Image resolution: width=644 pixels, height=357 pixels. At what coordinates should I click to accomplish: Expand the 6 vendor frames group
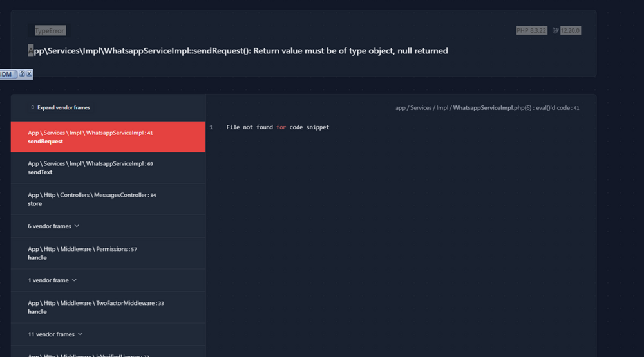click(x=108, y=226)
